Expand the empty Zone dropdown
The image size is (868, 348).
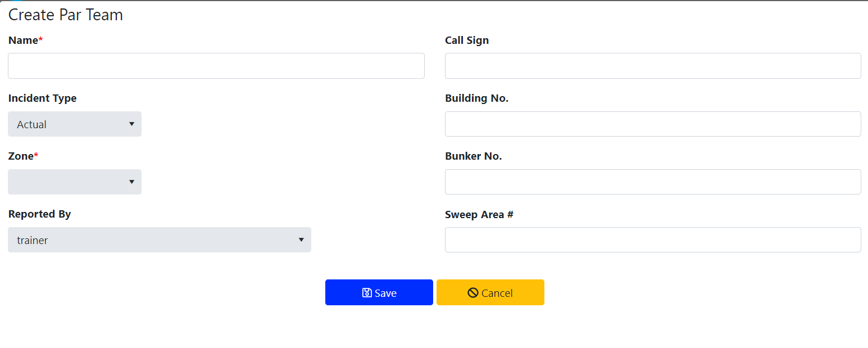point(75,182)
